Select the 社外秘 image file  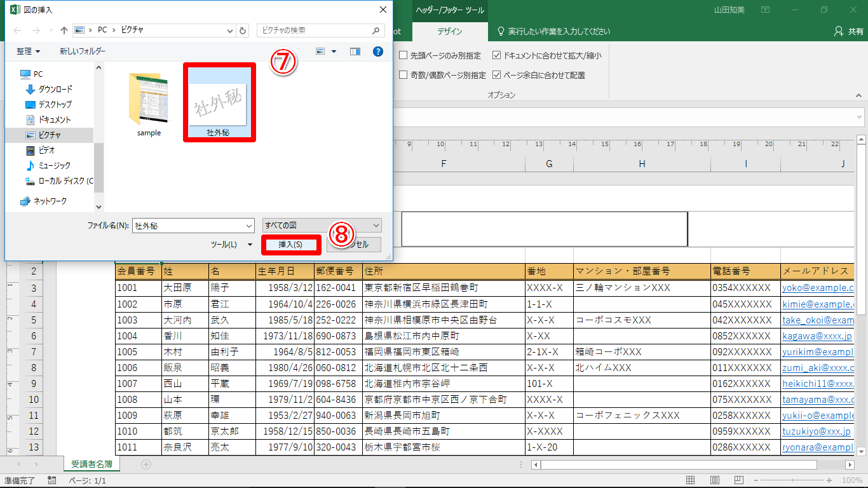[x=219, y=102]
